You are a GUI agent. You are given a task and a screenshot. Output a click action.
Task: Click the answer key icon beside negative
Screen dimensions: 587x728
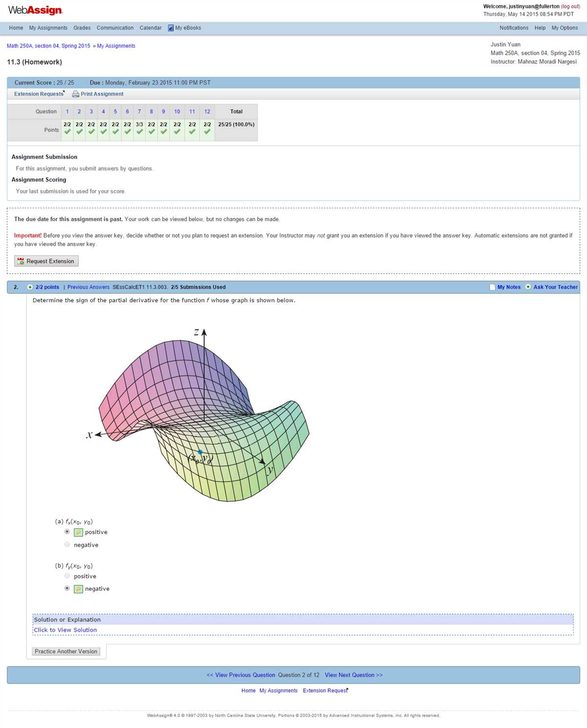tap(78, 589)
